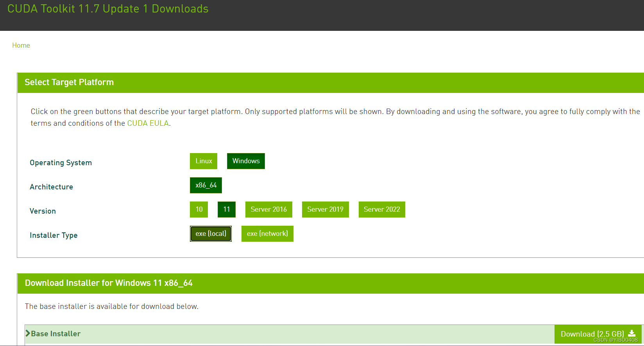The width and height of the screenshot is (644, 346).
Task: Choose Server 2022 version
Action: (x=382, y=209)
